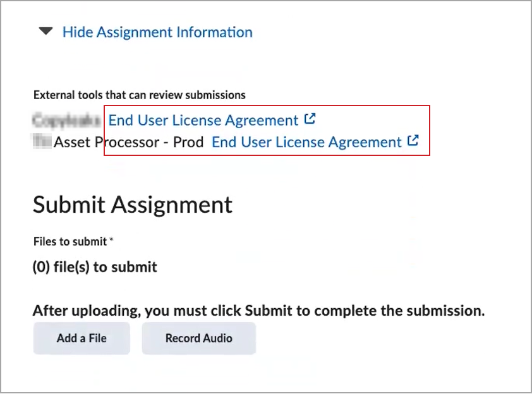The height and width of the screenshot is (394, 532).
Task: Click the word Prod in tool name
Action: click(188, 142)
